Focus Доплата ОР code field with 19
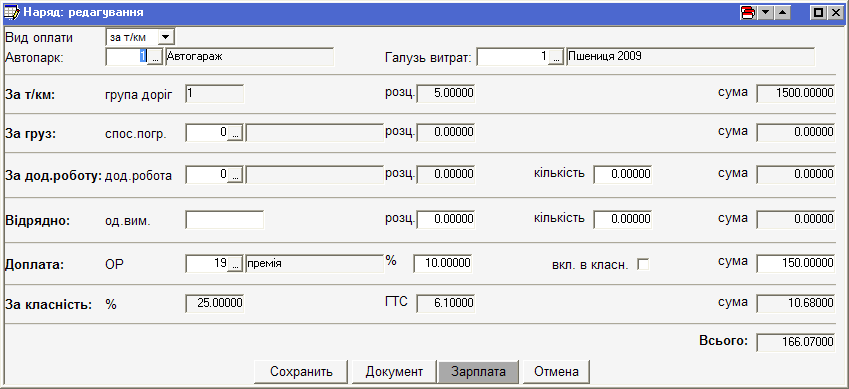The width and height of the screenshot is (849, 389). [x=206, y=264]
